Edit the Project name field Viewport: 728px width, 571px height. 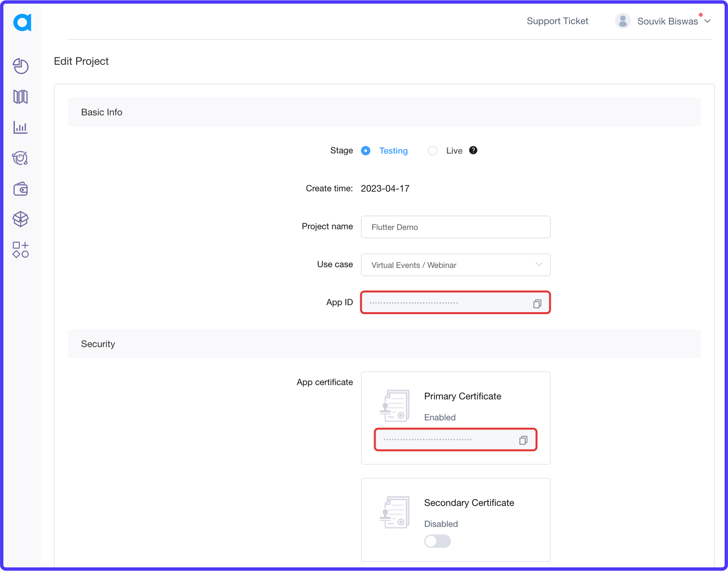[456, 227]
